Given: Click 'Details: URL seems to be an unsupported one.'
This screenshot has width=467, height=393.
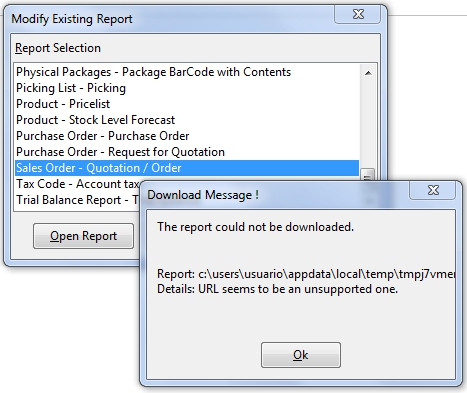Looking at the screenshot, I should (x=277, y=289).
